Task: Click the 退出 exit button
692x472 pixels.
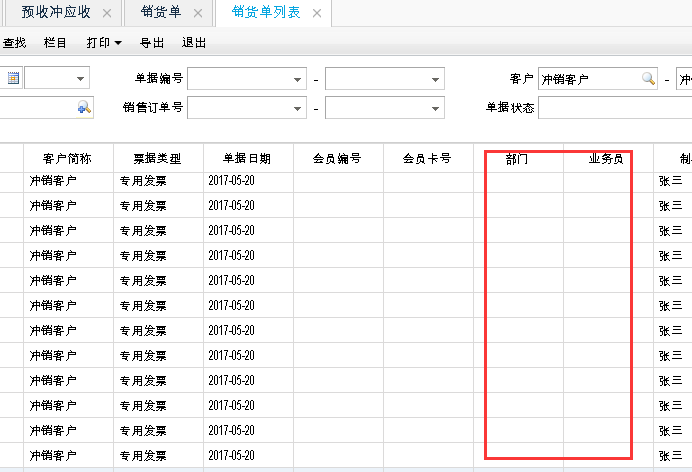Action: tap(194, 43)
